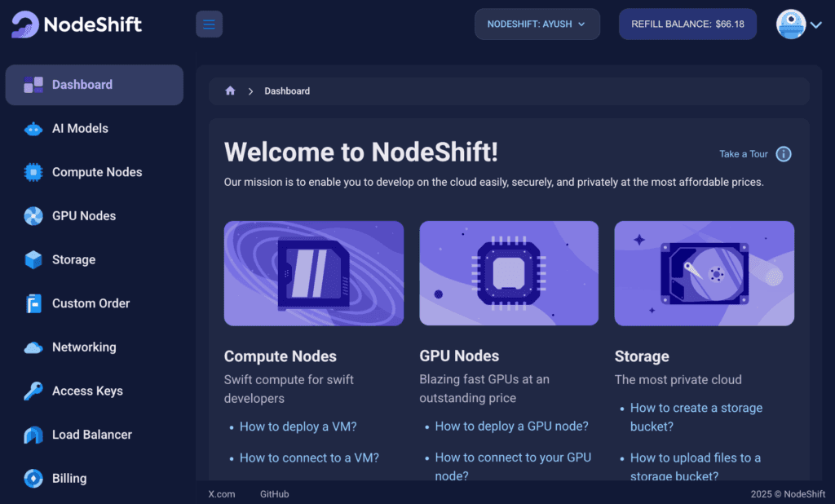835x504 pixels.
Task: Click 'The most private cloud' text
Action: [678, 380]
